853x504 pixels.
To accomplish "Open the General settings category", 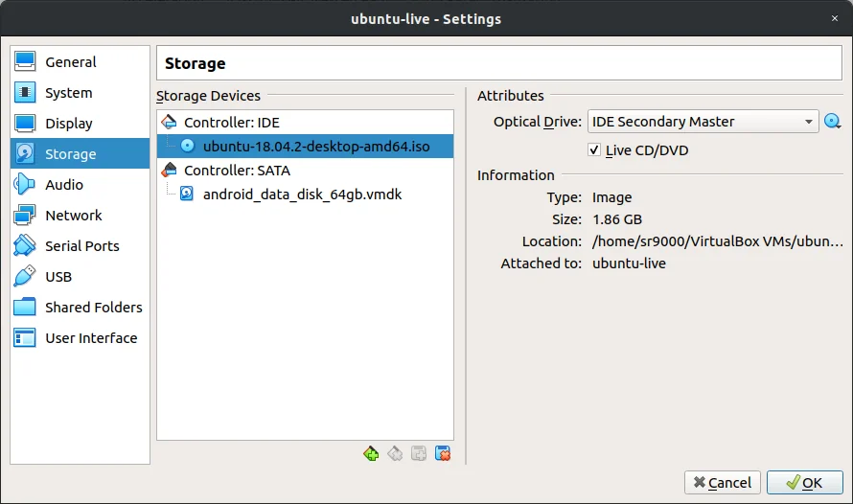I will 80,62.
